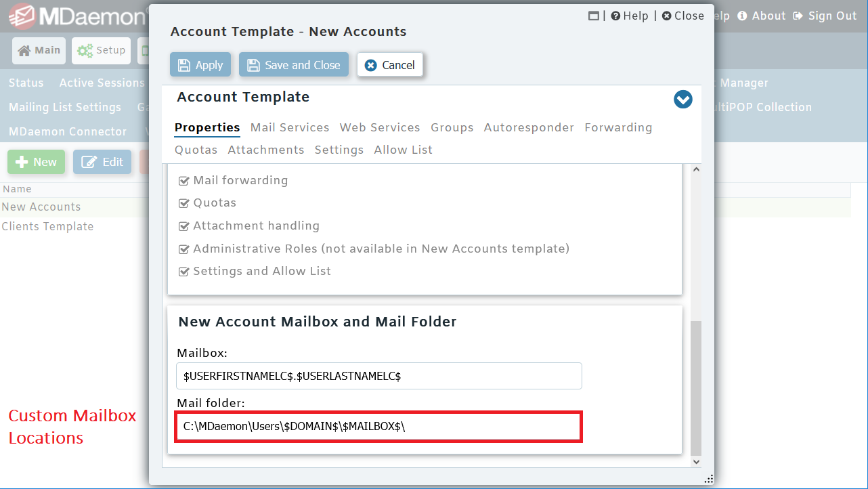The height and width of the screenshot is (489, 868).
Task: Disable the Quotas checkbox
Action: click(183, 203)
